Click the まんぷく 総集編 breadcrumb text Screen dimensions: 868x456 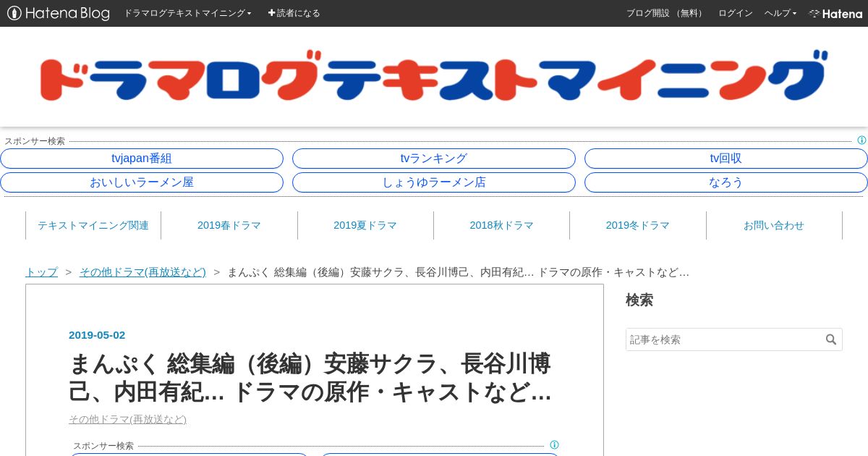click(x=459, y=272)
